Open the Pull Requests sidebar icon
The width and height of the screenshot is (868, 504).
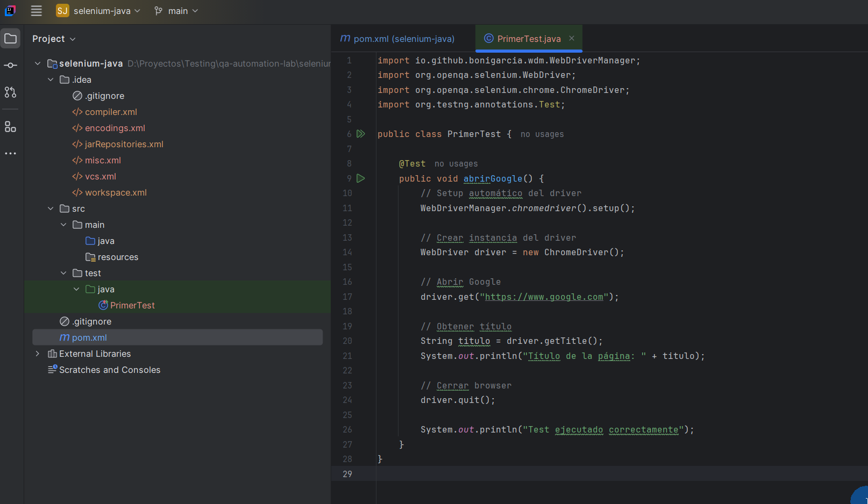(x=11, y=92)
